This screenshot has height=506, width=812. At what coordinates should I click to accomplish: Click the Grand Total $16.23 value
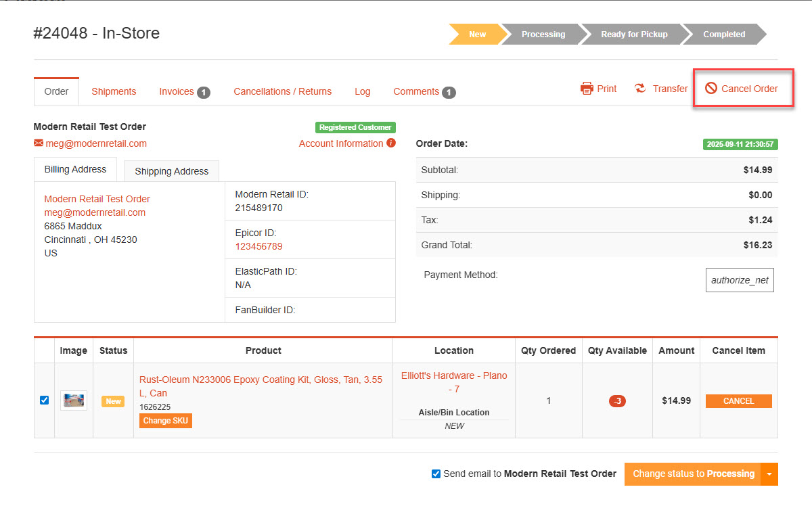[x=758, y=245]
